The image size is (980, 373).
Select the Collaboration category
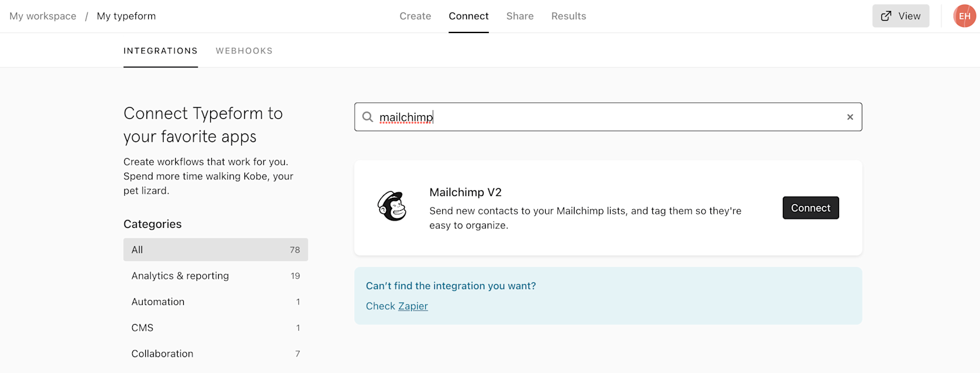215,353
